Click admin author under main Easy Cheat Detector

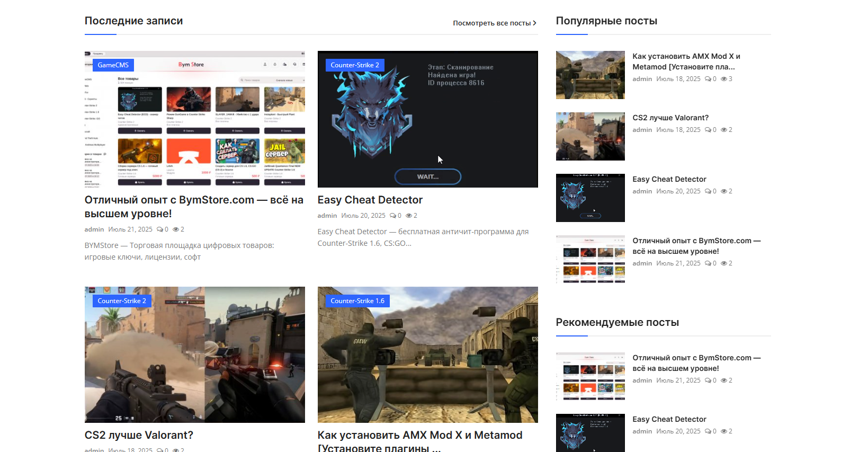[x=327, y=216]
